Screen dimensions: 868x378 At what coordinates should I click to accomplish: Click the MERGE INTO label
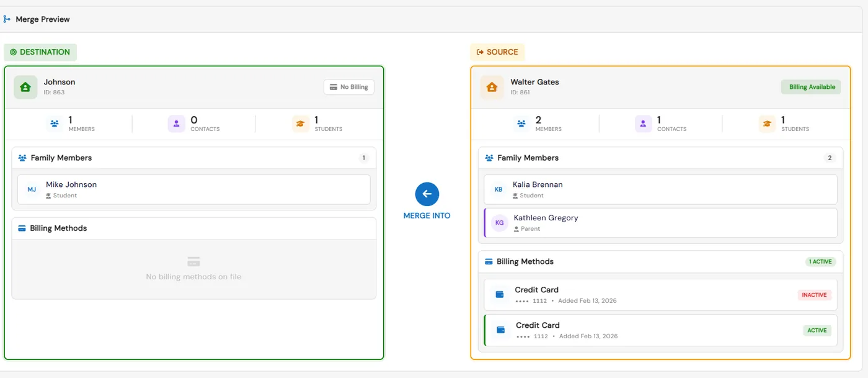[x=427, y=216]
